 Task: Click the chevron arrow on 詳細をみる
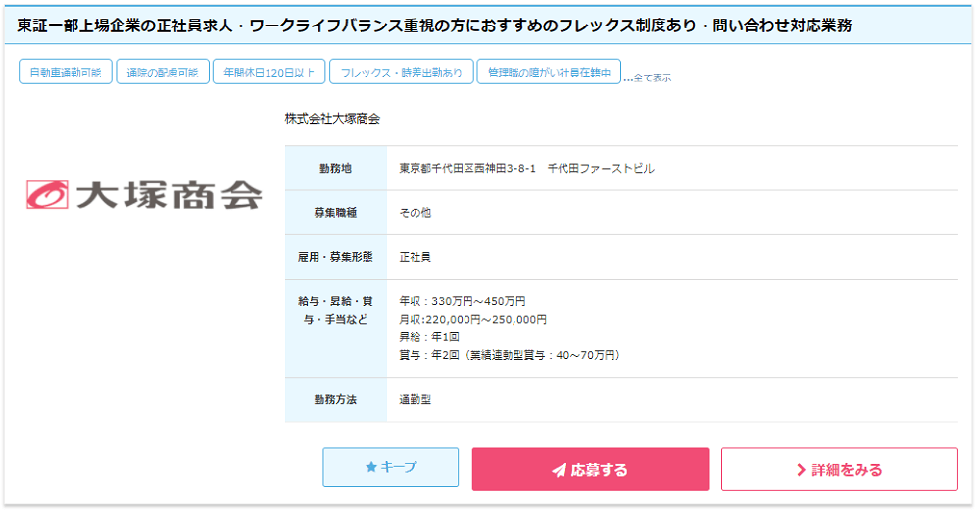click(x=802, y=470)
